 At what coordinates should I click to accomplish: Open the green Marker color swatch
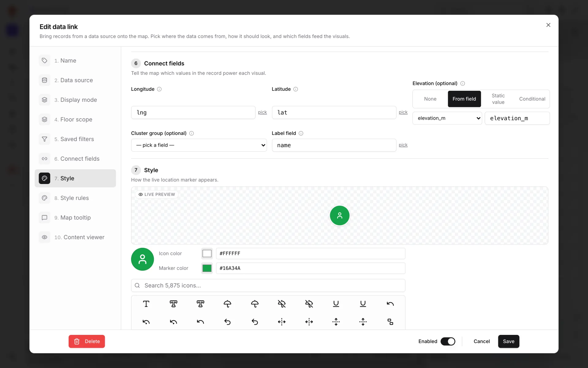207,268
